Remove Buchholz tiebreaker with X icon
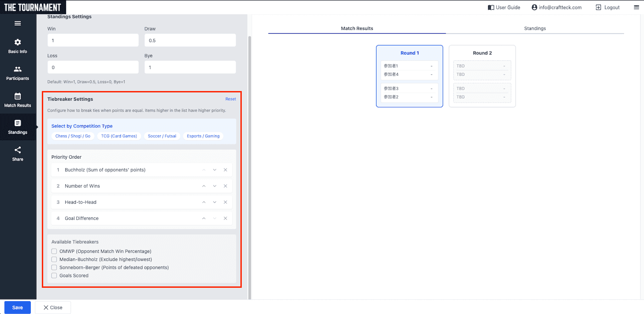644x314 pixels. click(x=225, y=170)
